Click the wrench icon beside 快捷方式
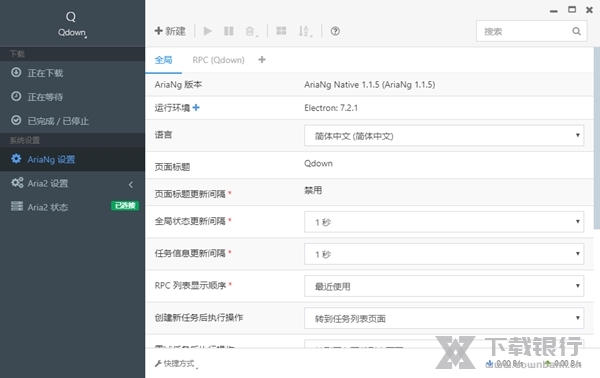 pos(158,363)
